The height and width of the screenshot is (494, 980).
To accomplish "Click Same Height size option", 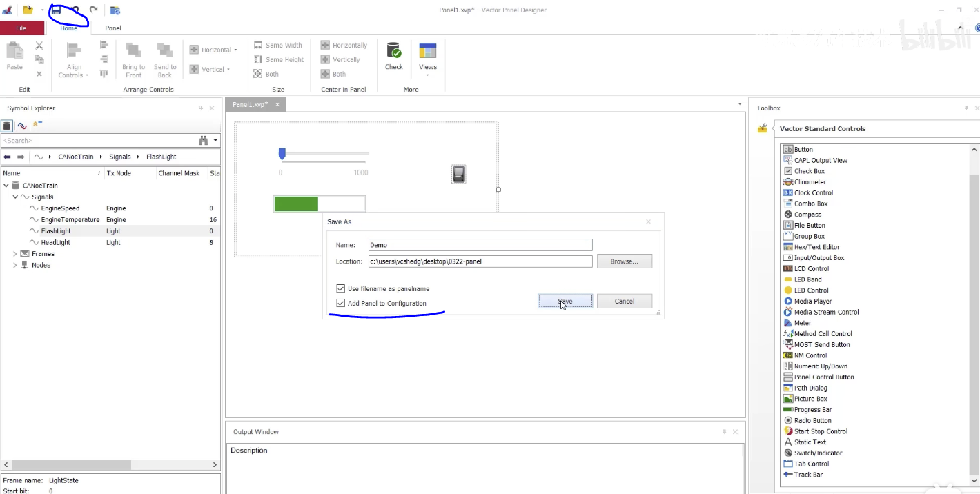I will point(278,60).
